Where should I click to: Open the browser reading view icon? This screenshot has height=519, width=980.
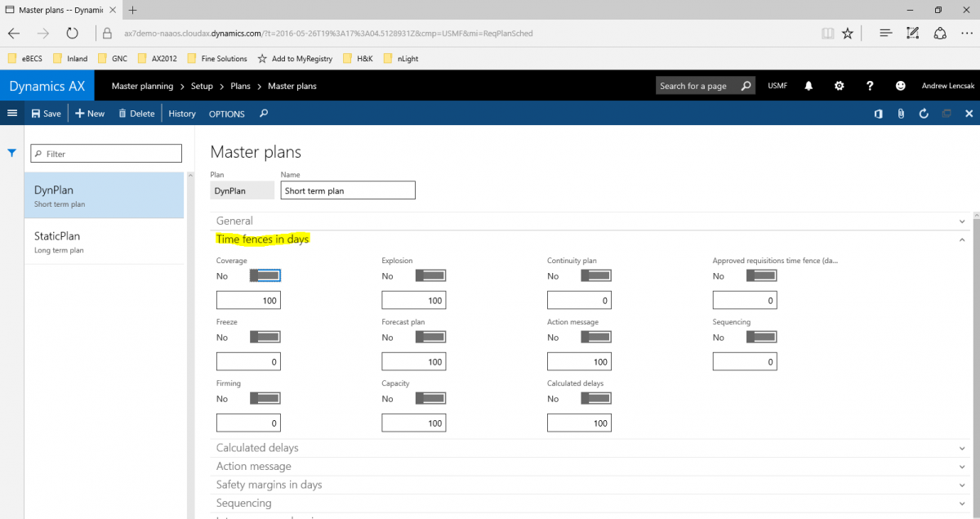[827, 34]
